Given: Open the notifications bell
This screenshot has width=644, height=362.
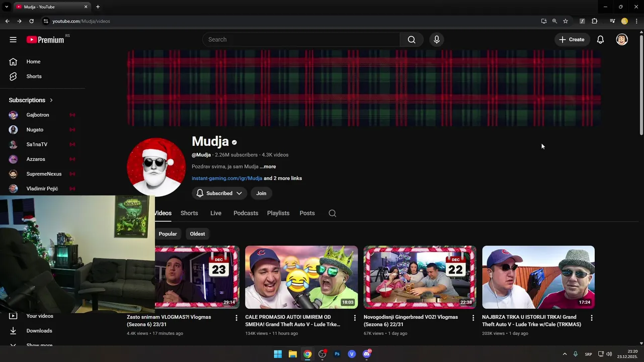Looking at the screenshot, I should (600, 40).
